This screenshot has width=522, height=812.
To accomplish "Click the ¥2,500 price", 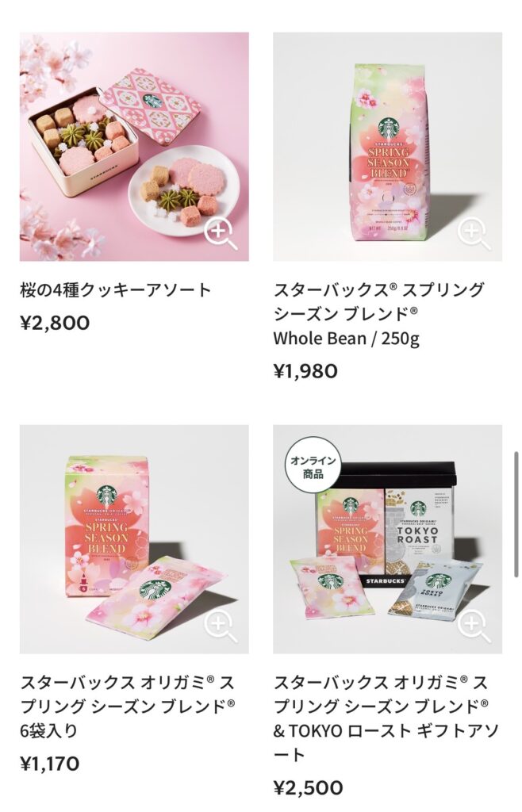I will point(308,787).
